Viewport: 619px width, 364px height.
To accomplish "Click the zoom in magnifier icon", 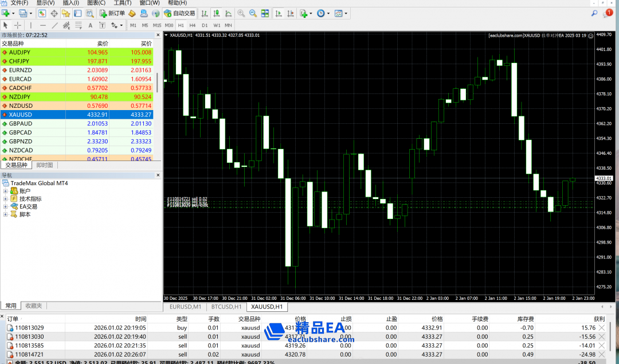I will click(x=241, y=13).
